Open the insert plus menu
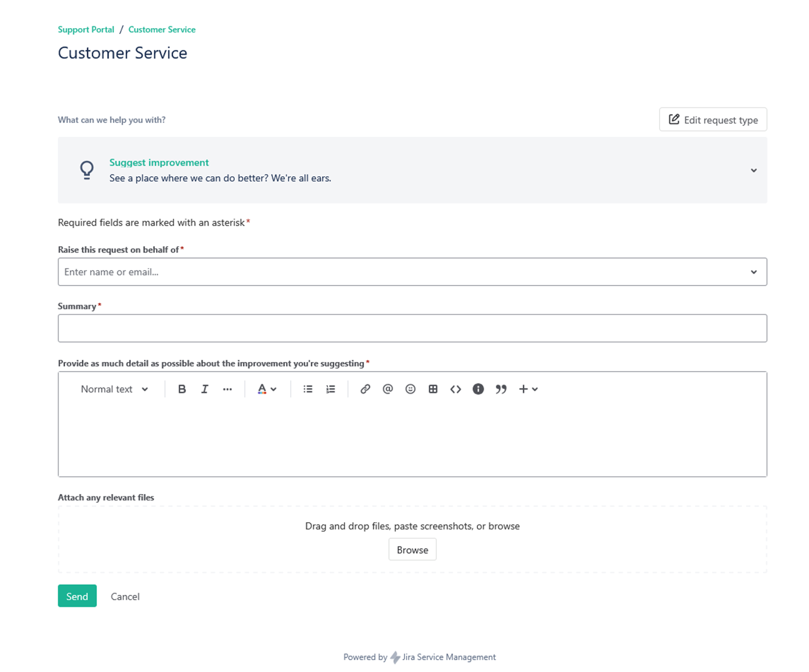809x672 pixels. 528,389
